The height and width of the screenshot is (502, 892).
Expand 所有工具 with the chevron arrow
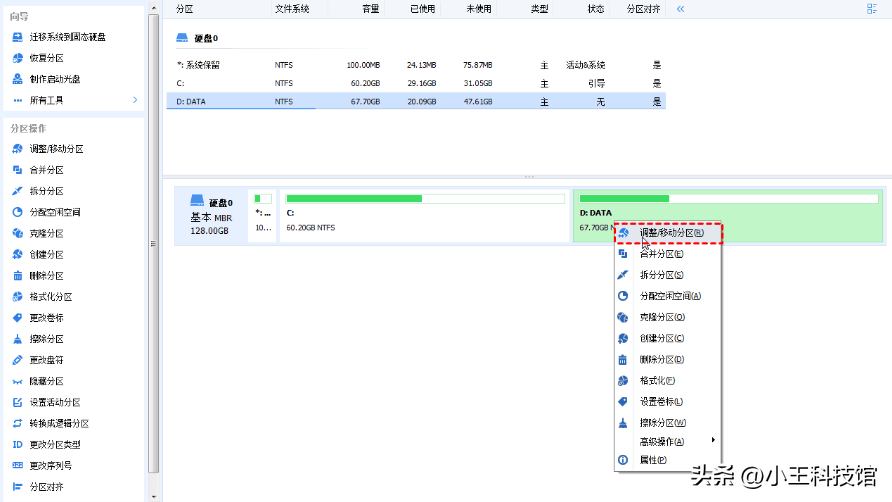click(x=135, y=100)
